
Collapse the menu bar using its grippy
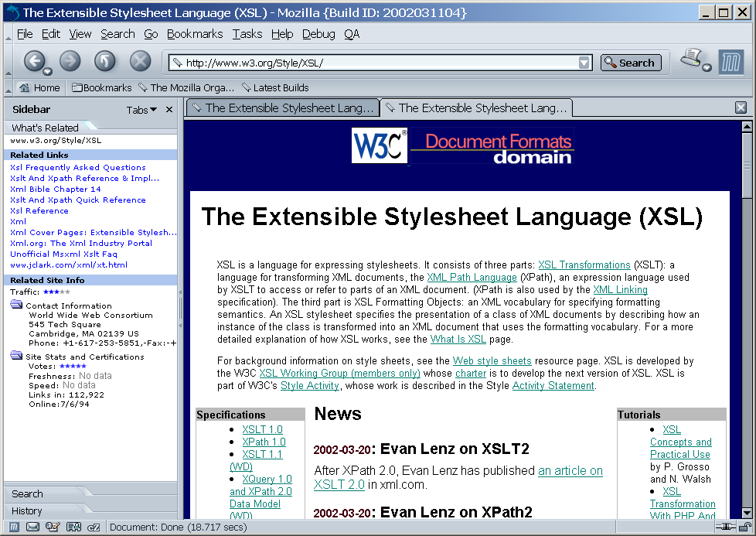[x=9, y=34]
